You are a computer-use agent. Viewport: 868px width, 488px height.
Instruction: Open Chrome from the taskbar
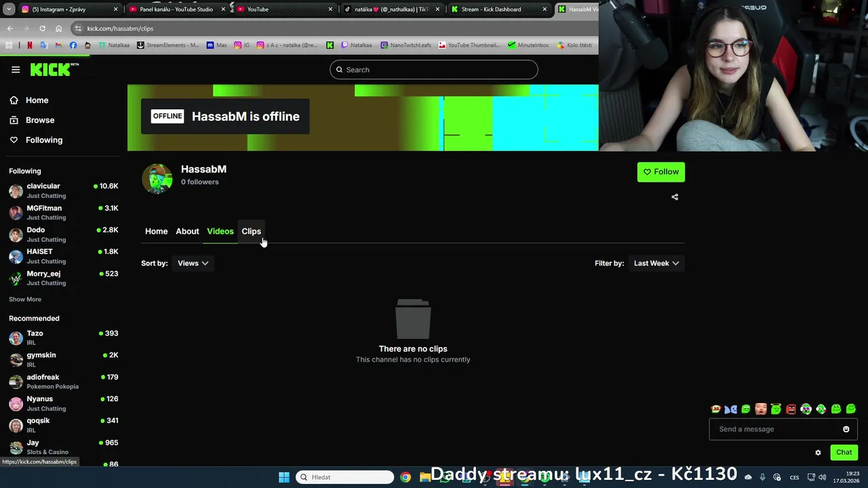click(x=405, y=477)
